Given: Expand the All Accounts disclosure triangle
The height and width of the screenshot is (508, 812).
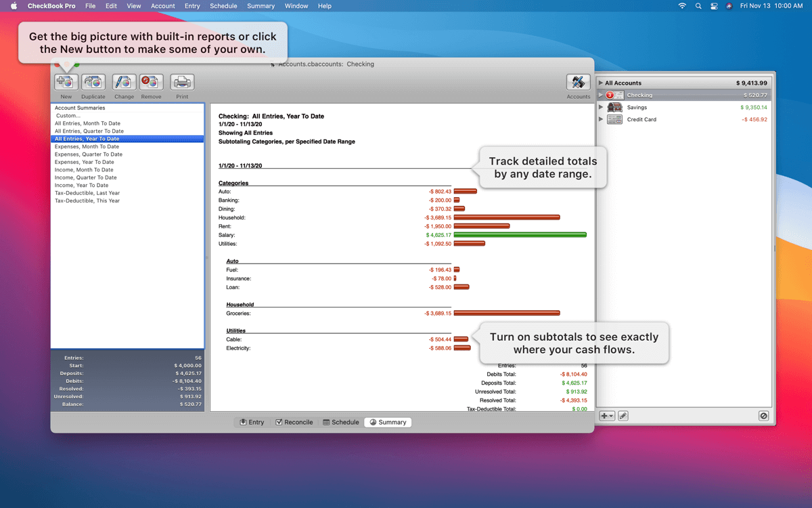Looking at the screenshot, I should [600, 83].
